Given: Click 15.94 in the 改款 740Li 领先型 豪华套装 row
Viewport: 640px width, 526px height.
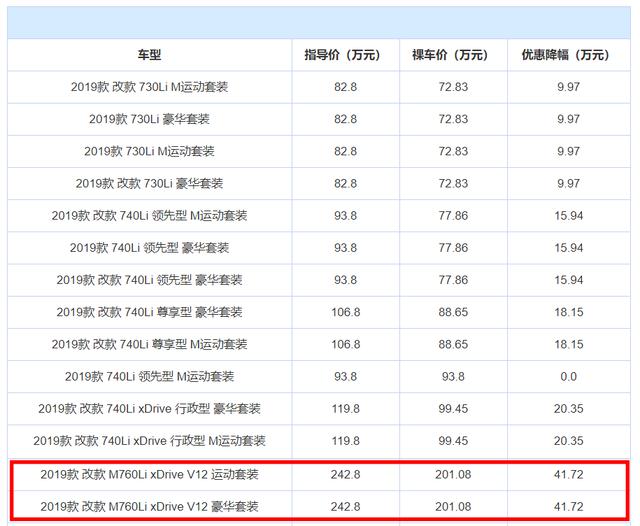Looking at the screenshot, I should (x=569, y=280).
